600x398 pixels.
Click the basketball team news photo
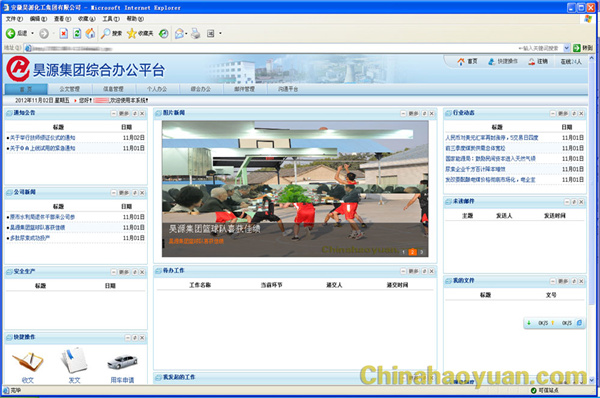(295, 189)
